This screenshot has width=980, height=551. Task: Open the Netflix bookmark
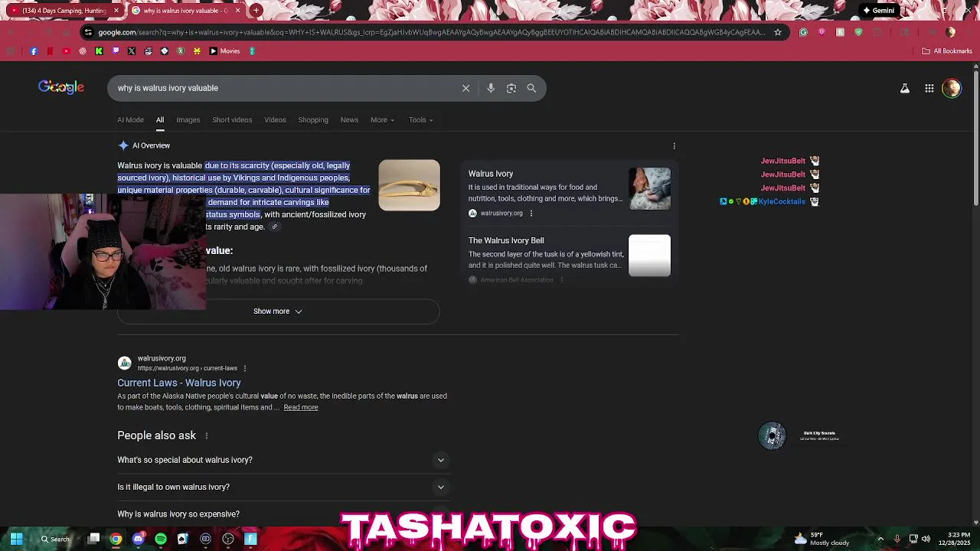point(50,51)
